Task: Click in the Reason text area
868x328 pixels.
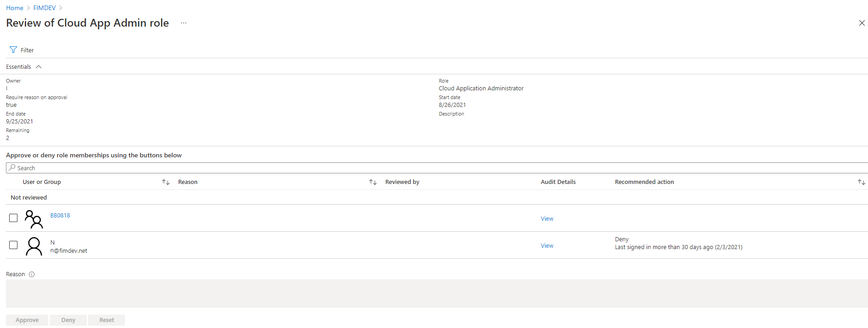Action: (436, 294)
